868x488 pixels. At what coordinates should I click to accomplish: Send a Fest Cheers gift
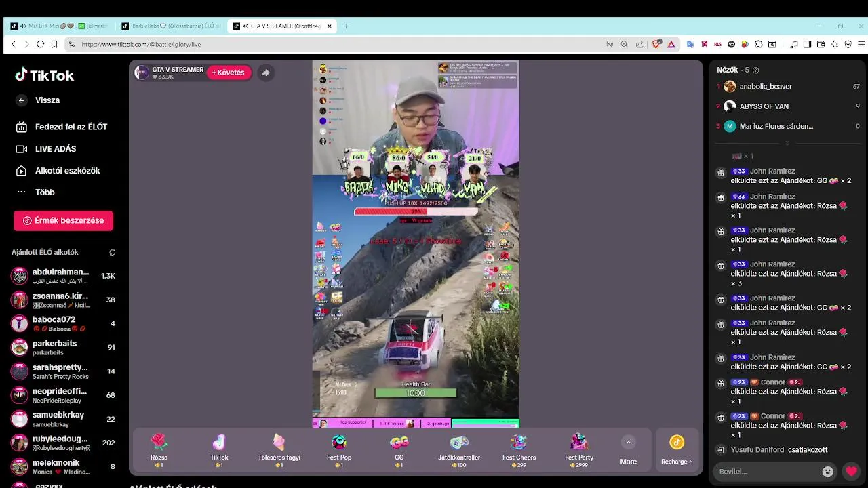pos(519,451)
